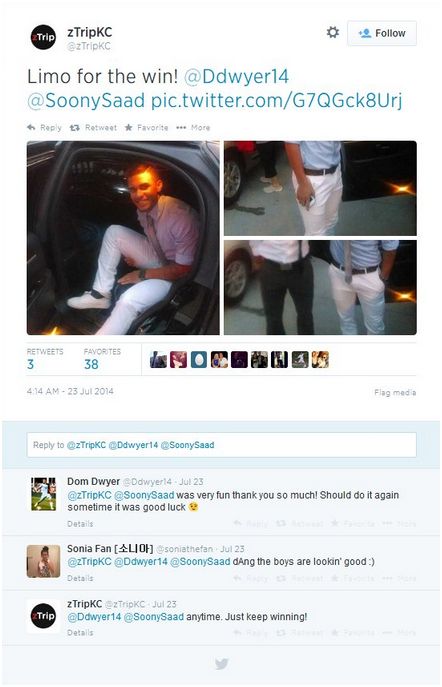Open the @SoonySaad mention in tweet text
This screenshot has width=442, height=687.
(86, 100)
